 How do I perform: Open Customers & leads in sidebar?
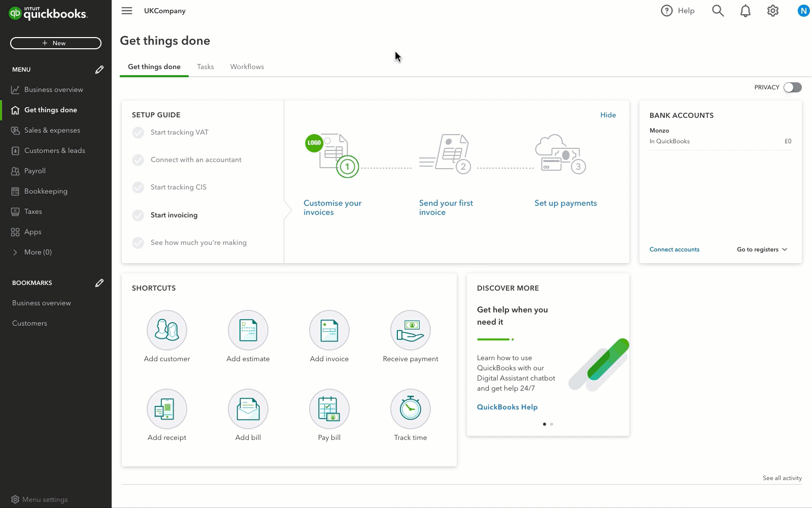click(x=56, y=150)
